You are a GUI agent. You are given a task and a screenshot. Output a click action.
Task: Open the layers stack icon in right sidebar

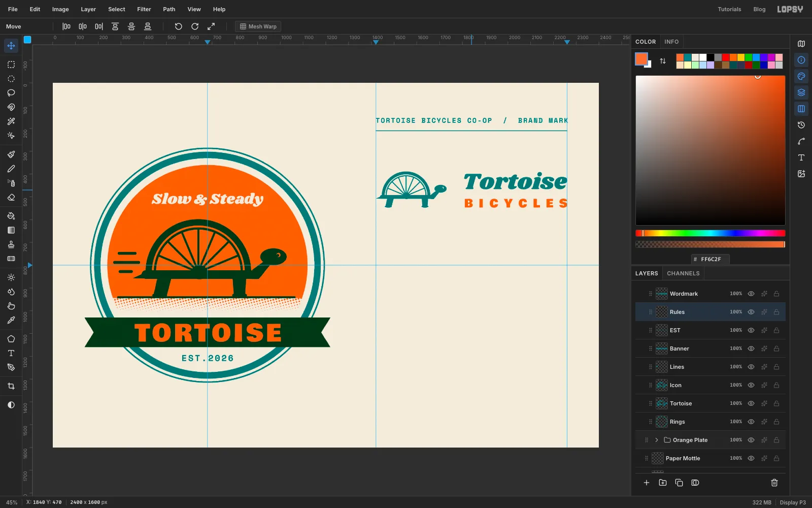point(801,92)
